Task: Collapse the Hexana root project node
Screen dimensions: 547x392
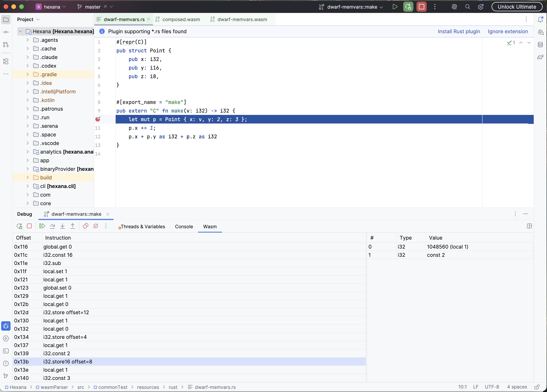Action: point(20,31)
